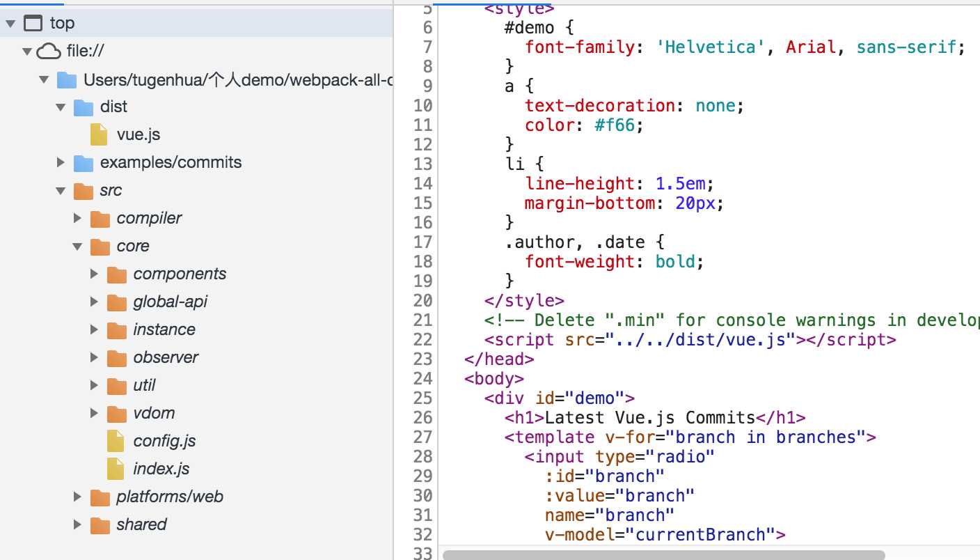Viewport: 980px width, 560px height.
Task: Expand the util folder arrow
Action: click(95, 385)
